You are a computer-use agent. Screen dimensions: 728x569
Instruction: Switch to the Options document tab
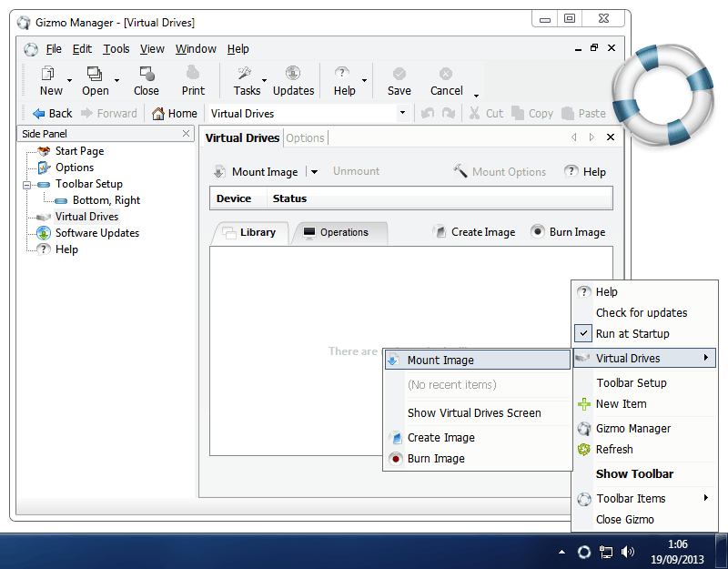[x=305, y=138]
